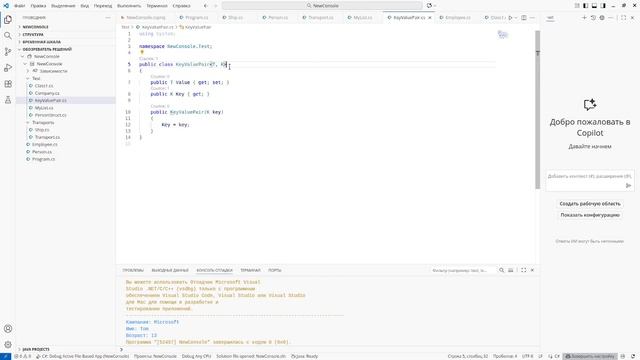Toggle the bottom panel layout icon
The image size is (640, 360).
click(594, 6)
